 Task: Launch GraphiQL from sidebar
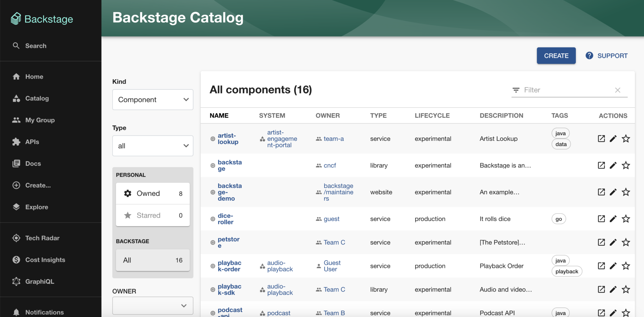(33, 281)
